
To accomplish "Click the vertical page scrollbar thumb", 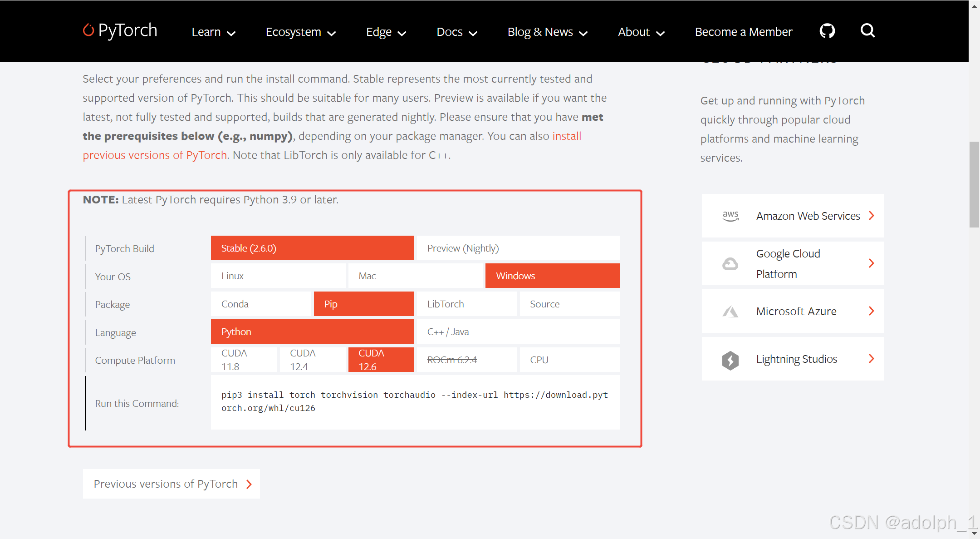I will 974,184.
